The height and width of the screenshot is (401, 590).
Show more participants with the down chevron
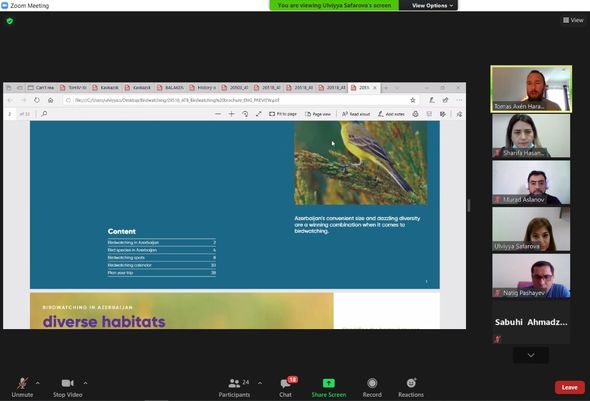pyautogui.click(x=531, y=355)
